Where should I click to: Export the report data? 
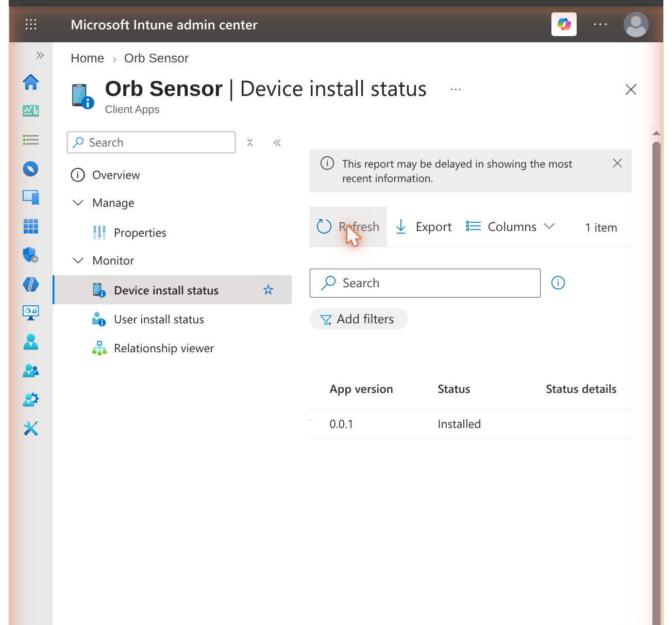424,227
